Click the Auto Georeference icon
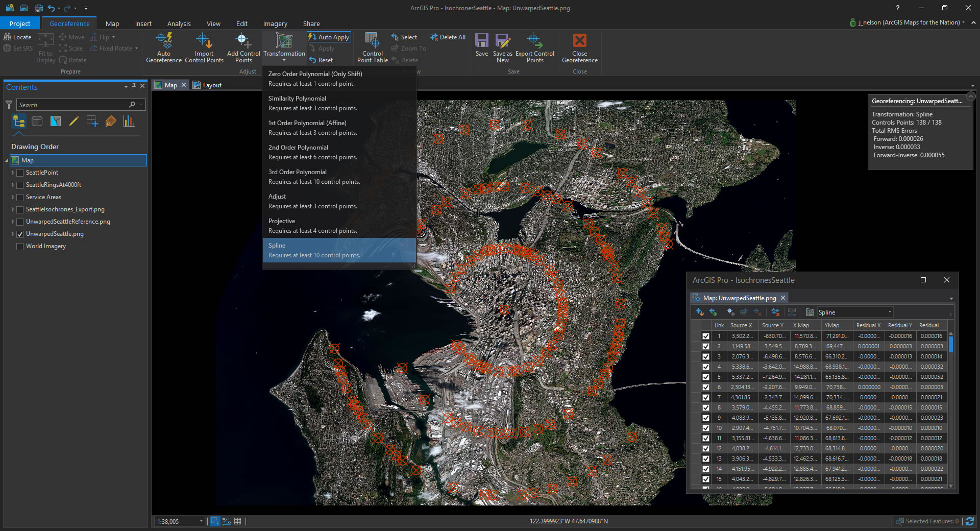This screenshot has height=531, width=980. (164, 41)
